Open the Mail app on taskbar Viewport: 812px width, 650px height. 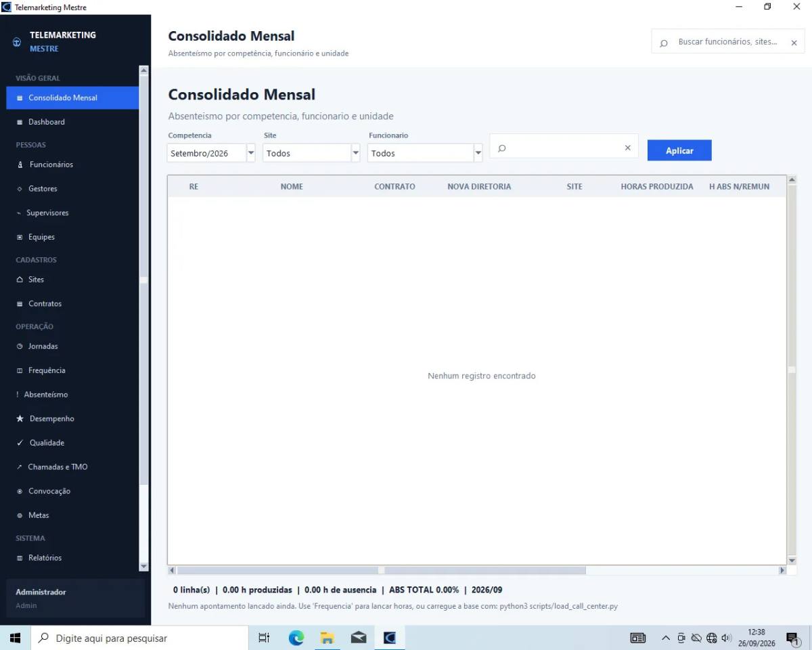click(x=359, y=638)
